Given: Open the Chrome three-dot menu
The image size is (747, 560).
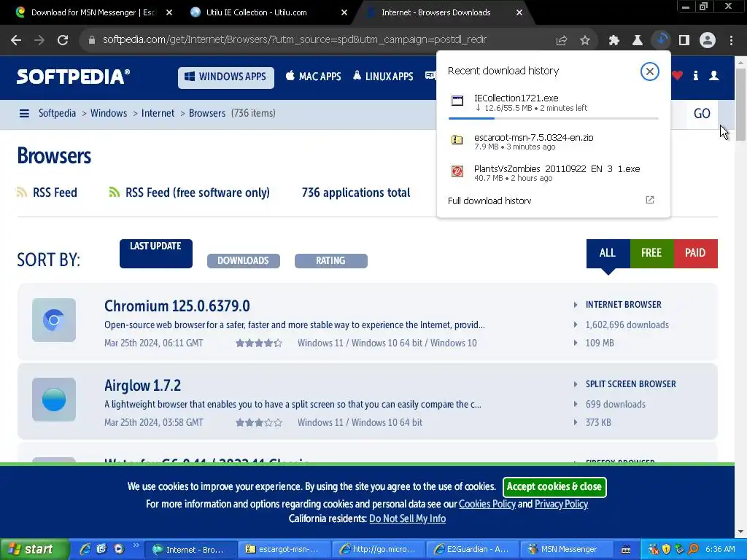Looking at the screenshot, I should coord(731,41).
